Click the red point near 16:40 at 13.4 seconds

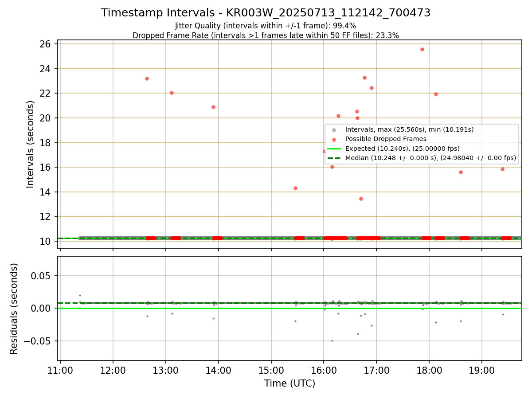tap(361, 199)
